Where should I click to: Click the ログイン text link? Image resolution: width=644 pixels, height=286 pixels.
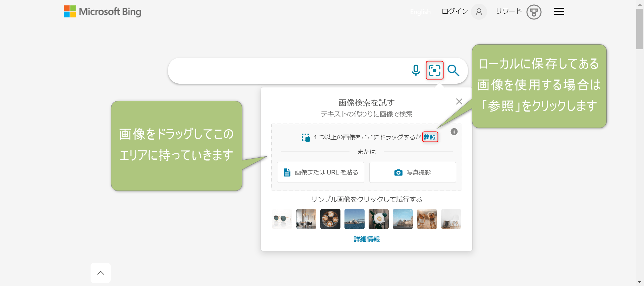click(455, 11)
